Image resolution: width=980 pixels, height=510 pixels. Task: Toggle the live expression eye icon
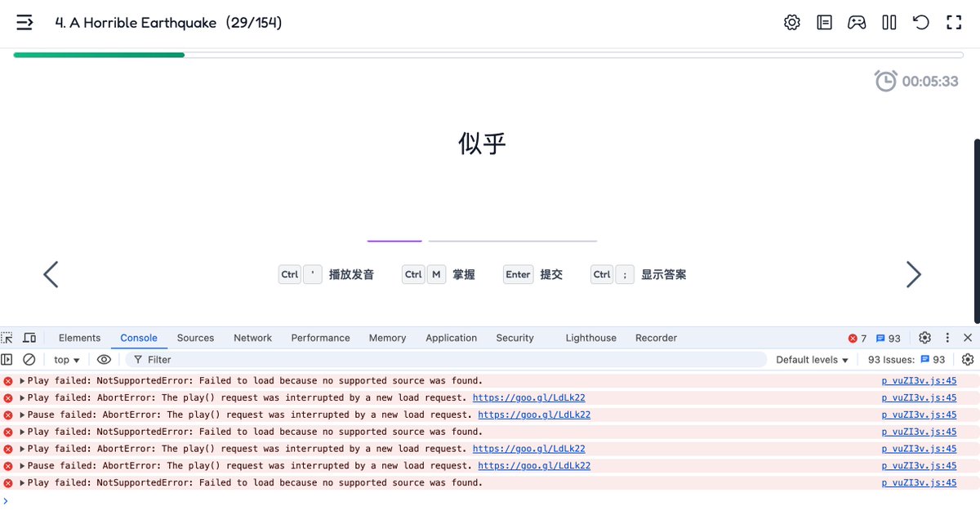click(x=104, y=359)
